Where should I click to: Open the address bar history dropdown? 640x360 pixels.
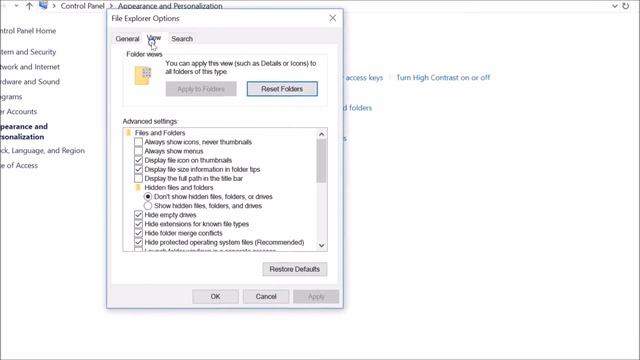pyautogui.click(x=614, y=6)
